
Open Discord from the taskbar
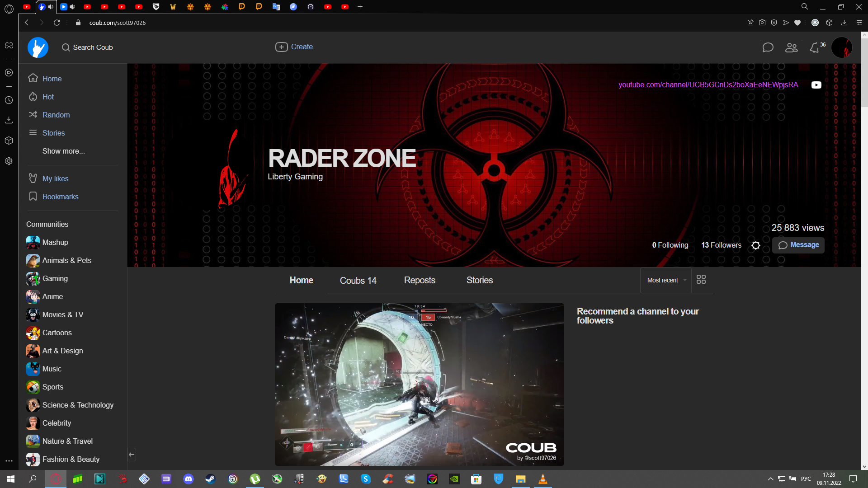(189, 479)
